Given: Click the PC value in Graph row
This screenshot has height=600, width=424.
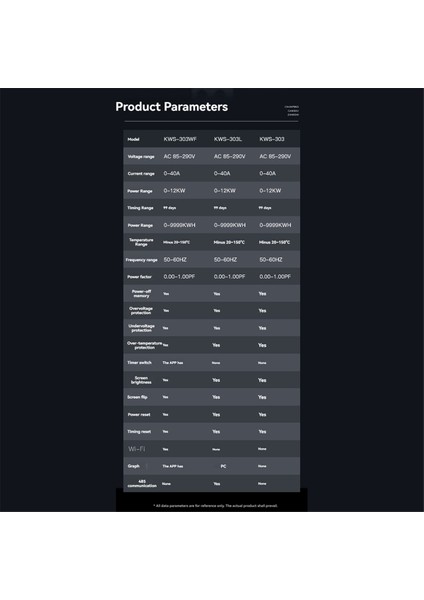Looking at the screenshot, I should click(223, 466).
